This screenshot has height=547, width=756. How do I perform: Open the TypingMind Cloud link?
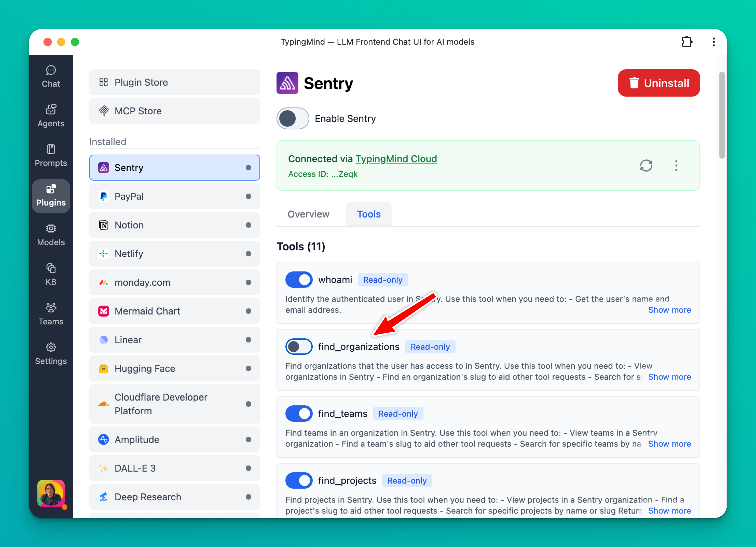pyautogui.click(x=396, y=159)
